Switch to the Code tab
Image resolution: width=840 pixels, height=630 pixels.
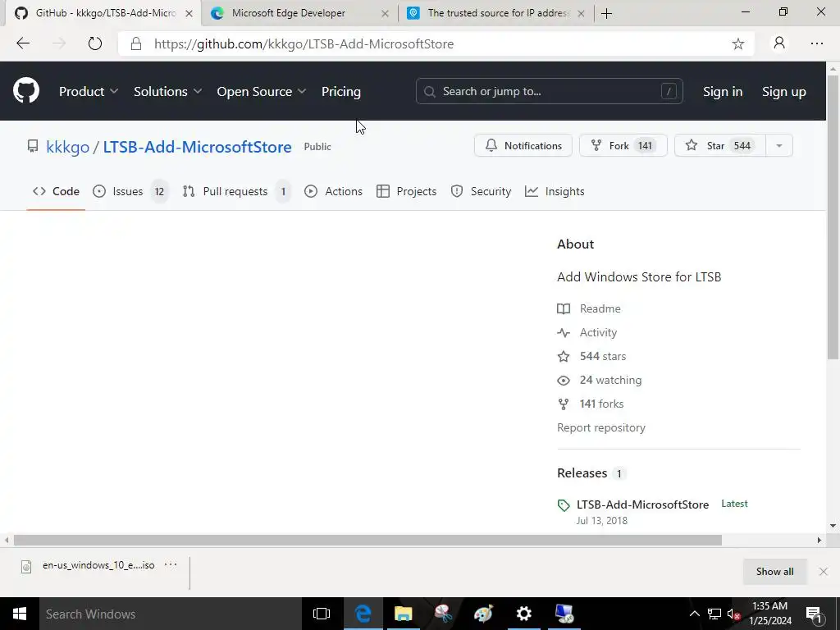tap(57, 191)
